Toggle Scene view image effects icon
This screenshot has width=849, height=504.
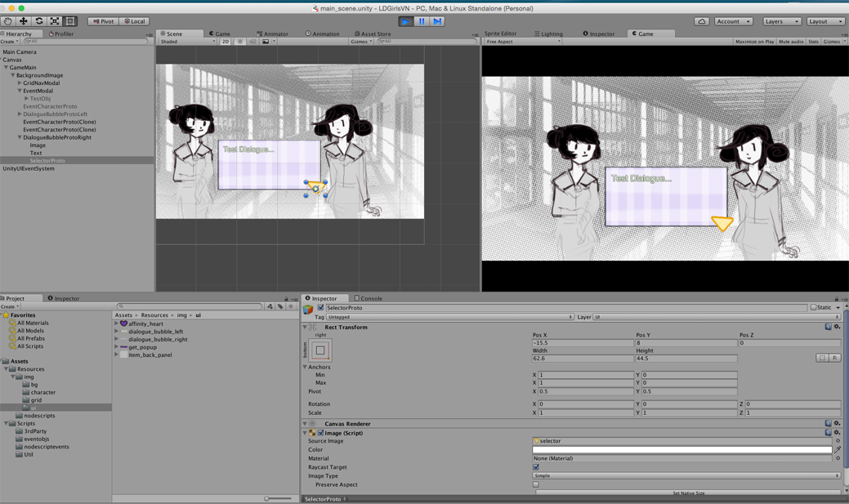click(x=266, y=42)
